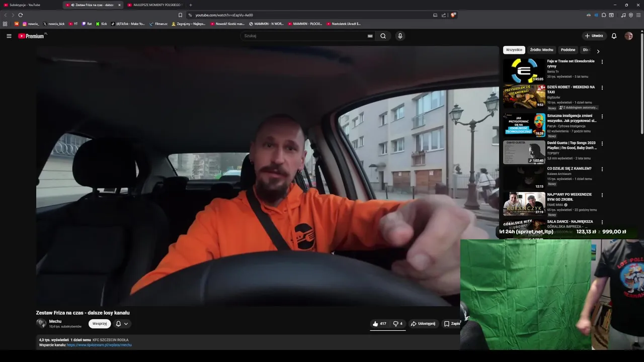Image resolution: width=644 pixels, height=362 pixels.
Task: Reload the page in the browser toolbar
Action: coord(21,15)
